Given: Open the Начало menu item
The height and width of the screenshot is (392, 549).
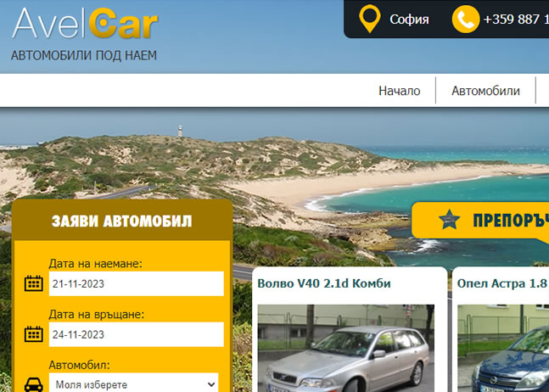Looking at the screenshot, I should [399, 91].
